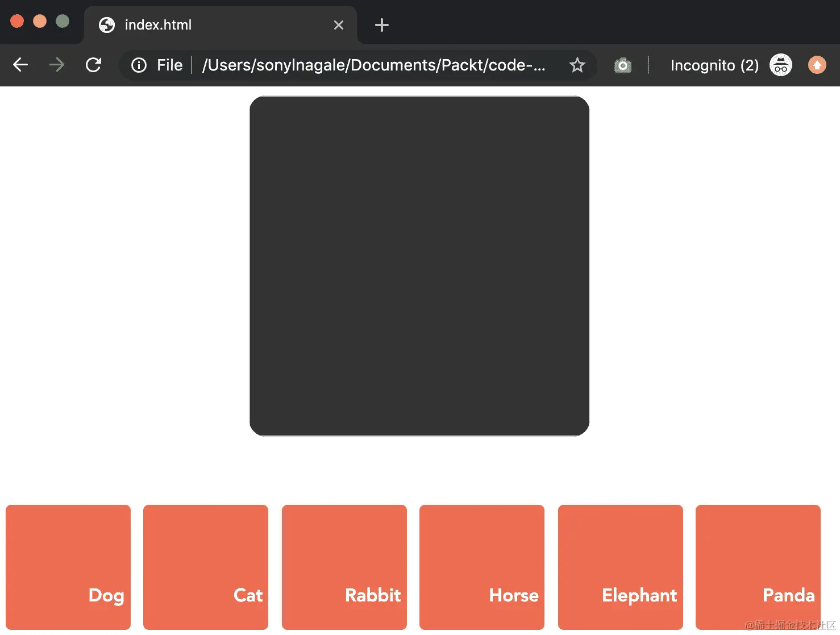
Task: Select the Rabbit card
Action: 344,567
